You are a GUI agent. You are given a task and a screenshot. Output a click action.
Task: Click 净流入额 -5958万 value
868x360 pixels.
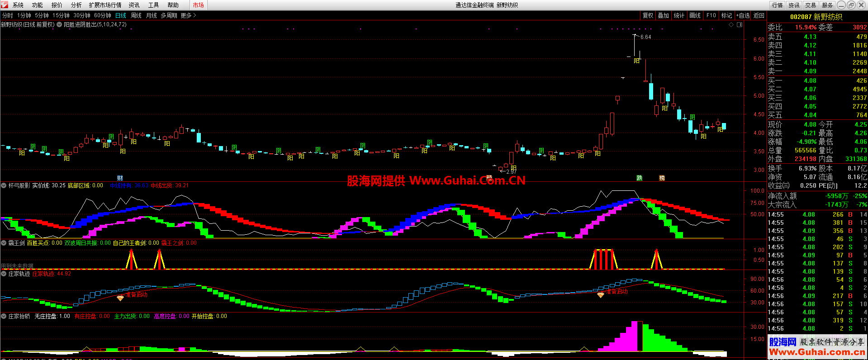(837, 196)
